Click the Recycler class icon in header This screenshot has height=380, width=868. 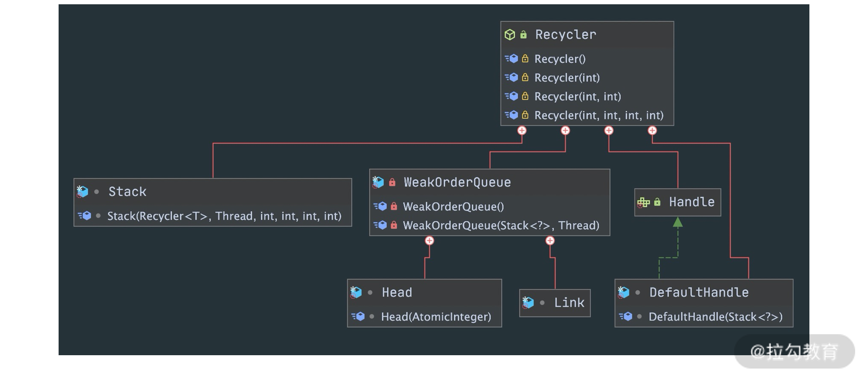pyautogui.click(x=510, y=35)
